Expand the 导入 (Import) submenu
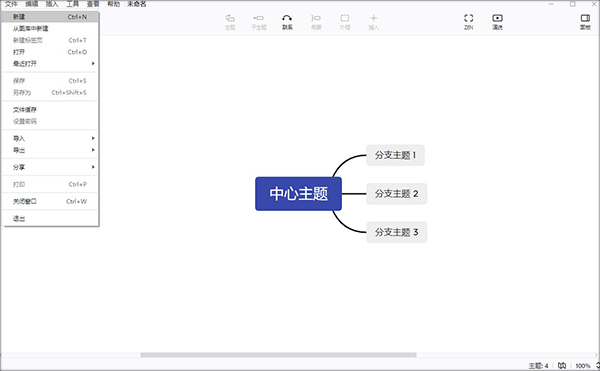The width and height of the screenshot is (600, 371). 50,138
